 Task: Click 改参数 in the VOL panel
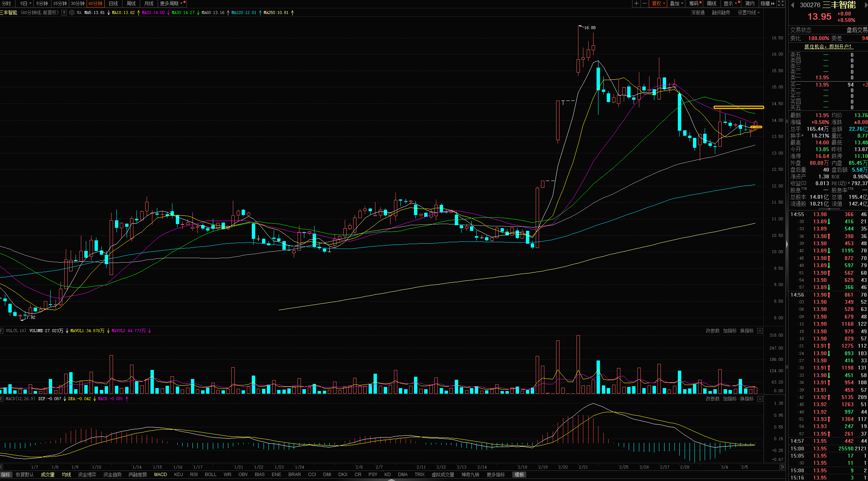[713, 331]
